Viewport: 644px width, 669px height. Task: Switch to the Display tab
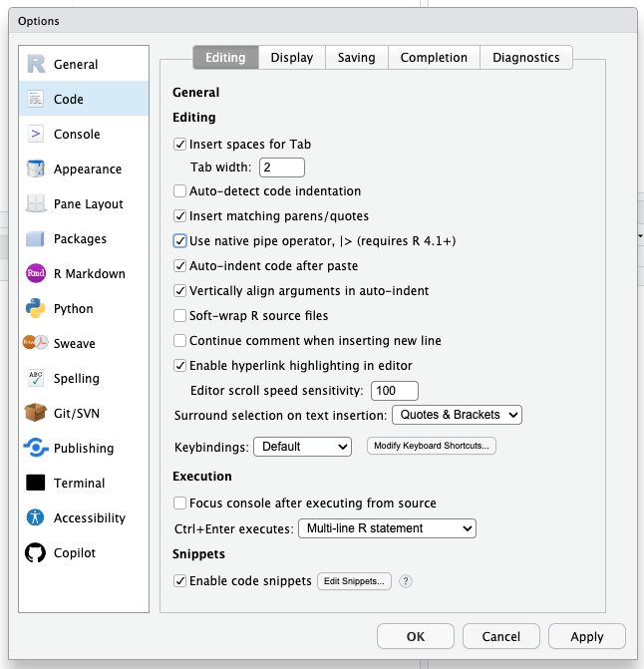click(x=292, y=58)
